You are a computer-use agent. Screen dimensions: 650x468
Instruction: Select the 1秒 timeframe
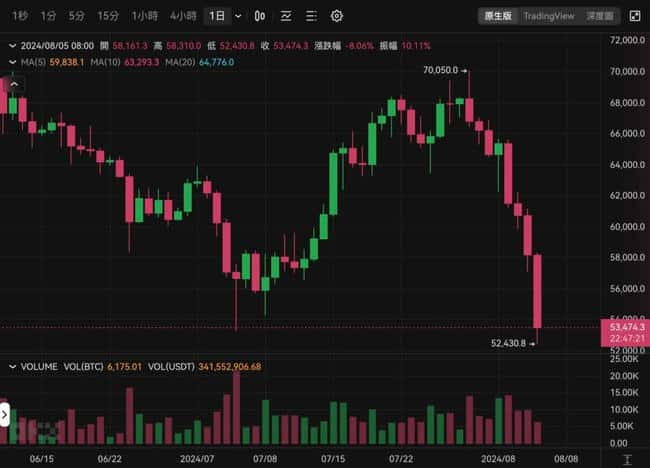(20, 16)
